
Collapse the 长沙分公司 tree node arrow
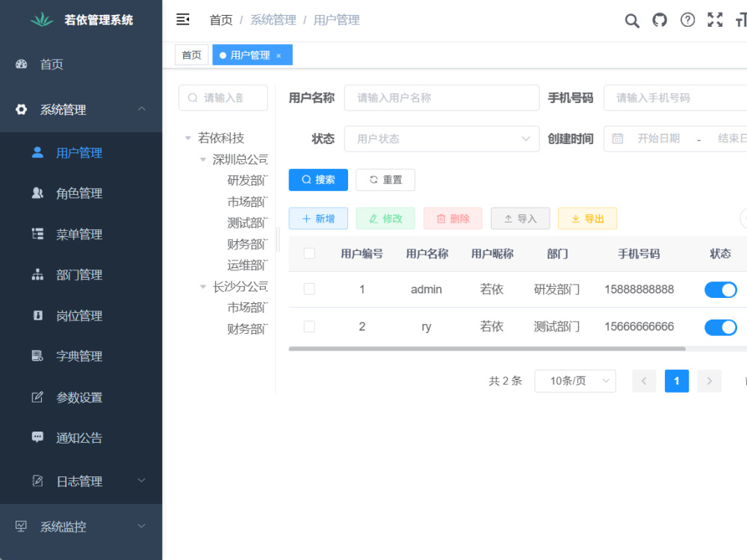point(203,287)
